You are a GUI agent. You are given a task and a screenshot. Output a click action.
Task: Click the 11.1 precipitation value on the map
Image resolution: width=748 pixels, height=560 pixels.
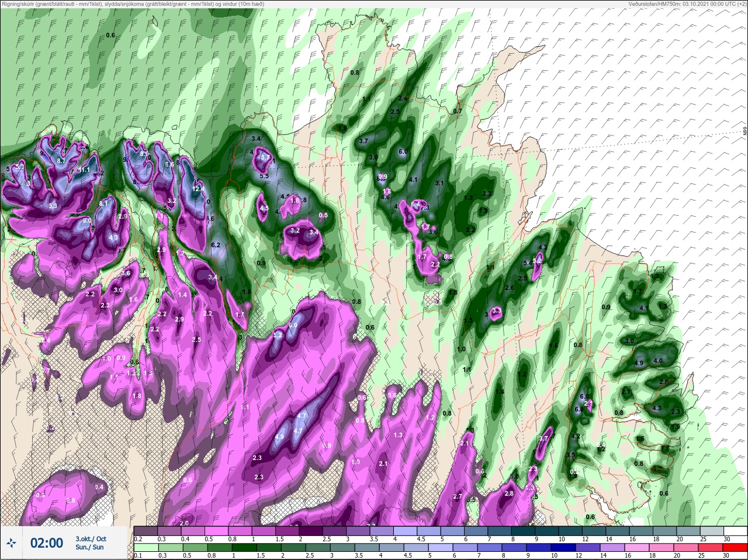pyautogui.click(x=84, y=170)
